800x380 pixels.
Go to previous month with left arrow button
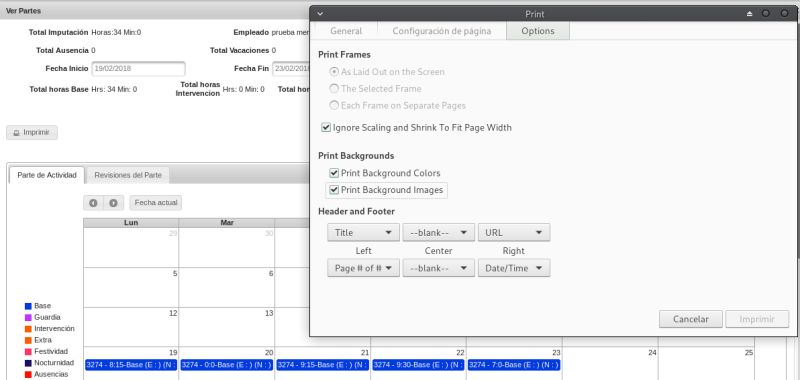click(93, 203)
